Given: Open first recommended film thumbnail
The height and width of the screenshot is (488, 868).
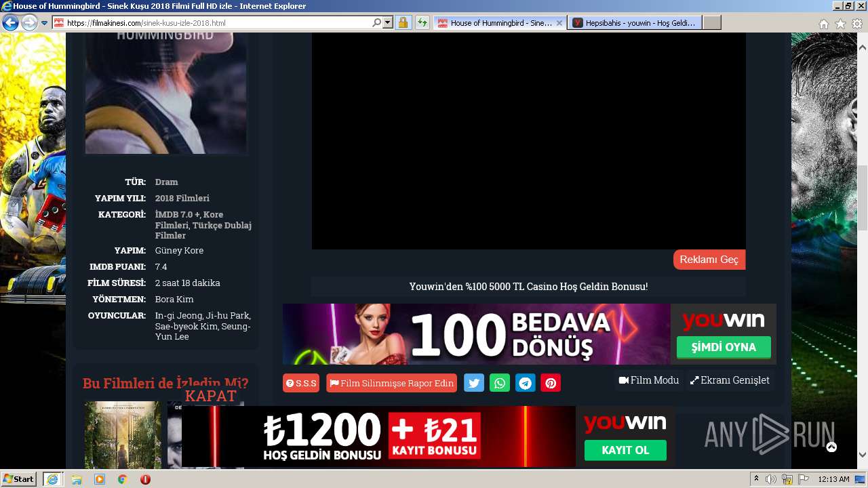Looking at the screenshot, I should [x=123, y=434].
